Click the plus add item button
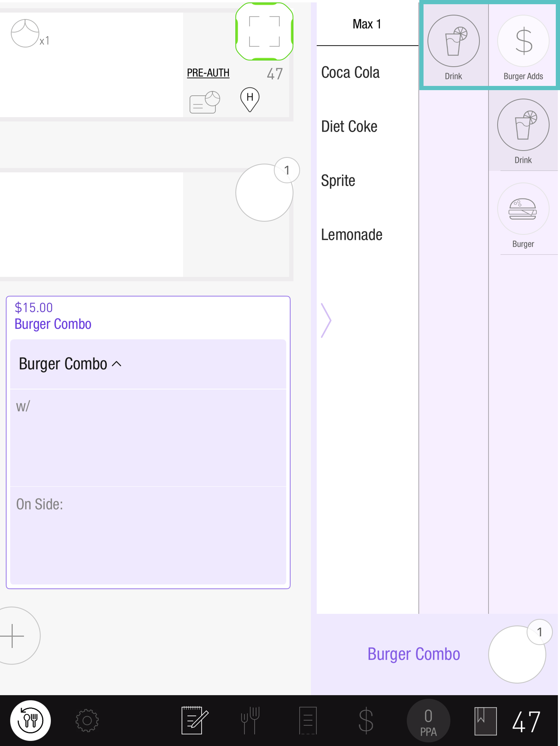 (x=13, y=636)
